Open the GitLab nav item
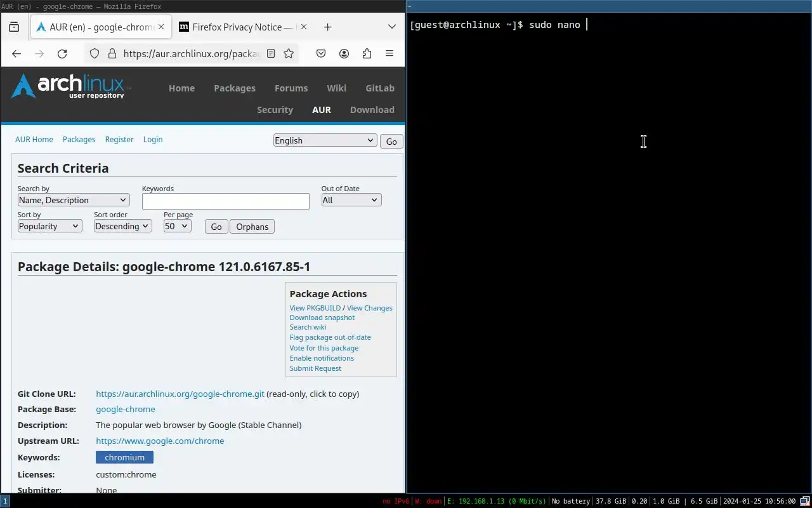The width and height of the screenshot is (812, 508). pos(380,88)
